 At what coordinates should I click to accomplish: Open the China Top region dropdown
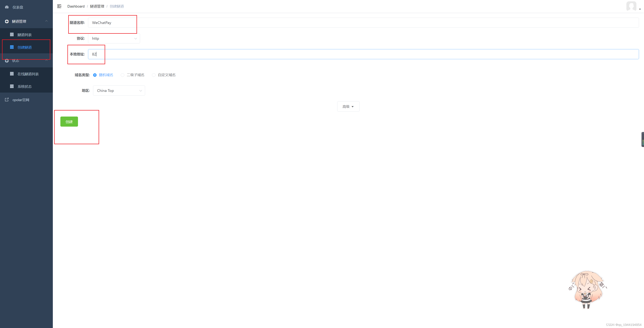119,91
